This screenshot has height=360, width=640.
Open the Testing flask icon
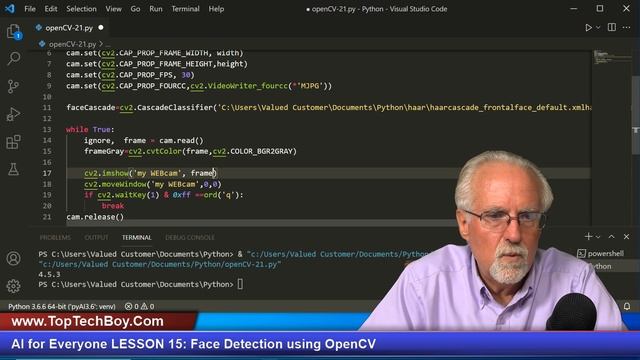[x=13, y=169]
